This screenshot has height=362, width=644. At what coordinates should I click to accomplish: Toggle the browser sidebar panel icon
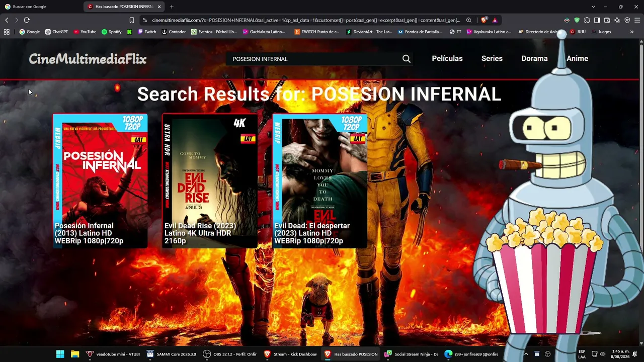(x=597, y=20)
